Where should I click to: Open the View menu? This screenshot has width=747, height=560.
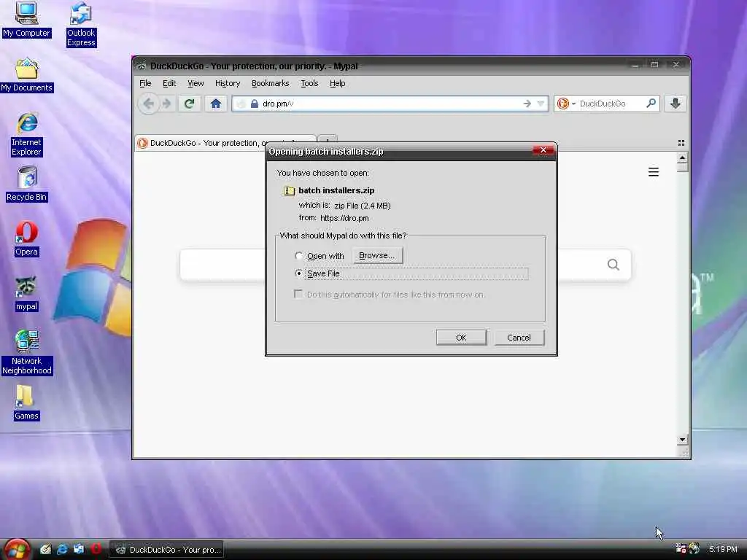coord(196,83)
